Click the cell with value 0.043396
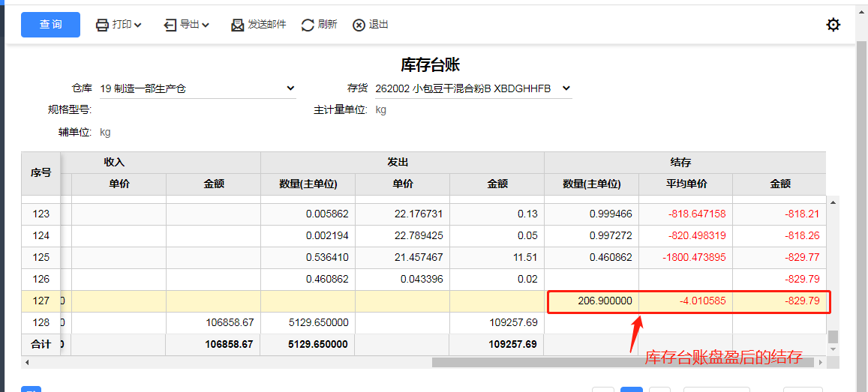The image size is (868, 392). click(402, 280)
